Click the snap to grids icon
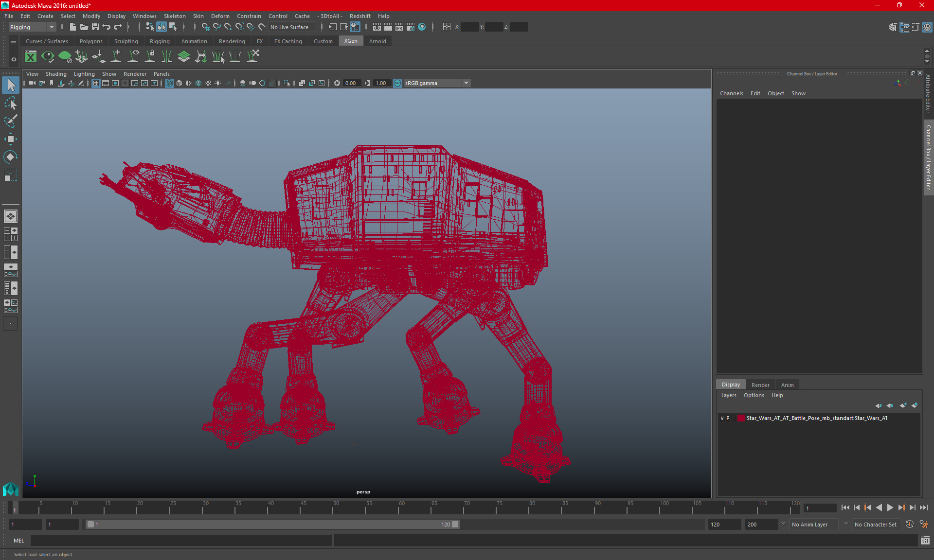934x560 pixels. [205, 27]
